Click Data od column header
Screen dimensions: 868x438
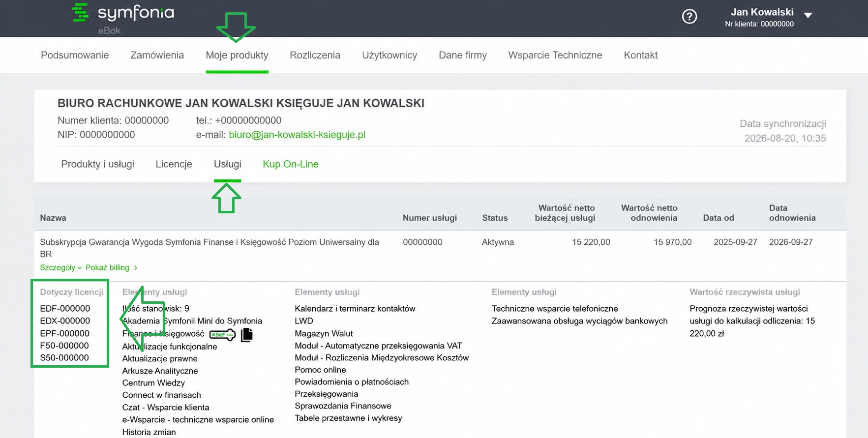tap(718, 218)
